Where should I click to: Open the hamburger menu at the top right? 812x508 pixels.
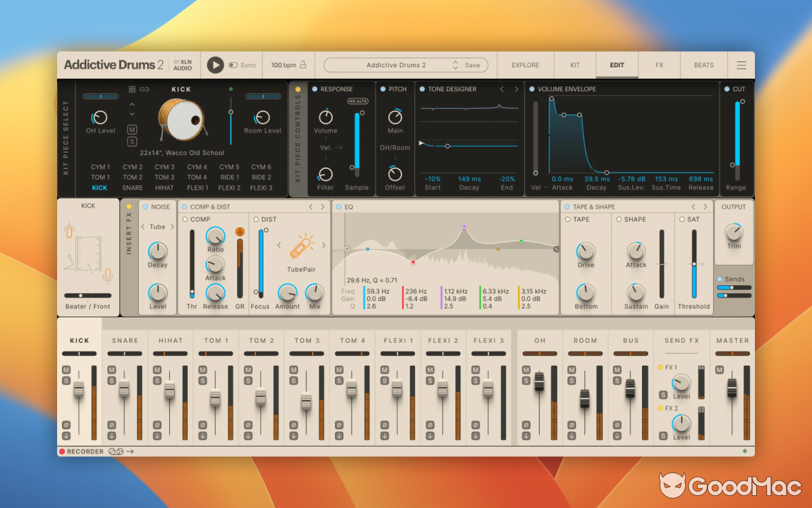pyautogui.click(x=741, y=65)
